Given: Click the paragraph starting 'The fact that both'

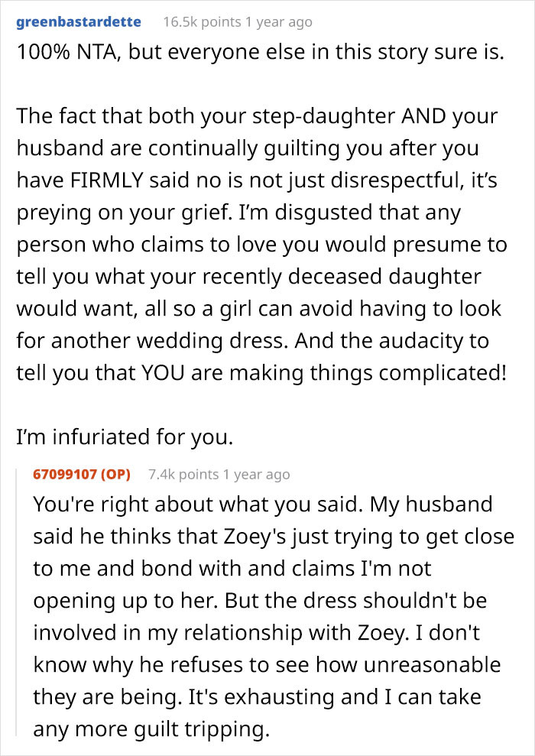Looking at the screenshot, I should pyautogui.click(x=261, y=245).
